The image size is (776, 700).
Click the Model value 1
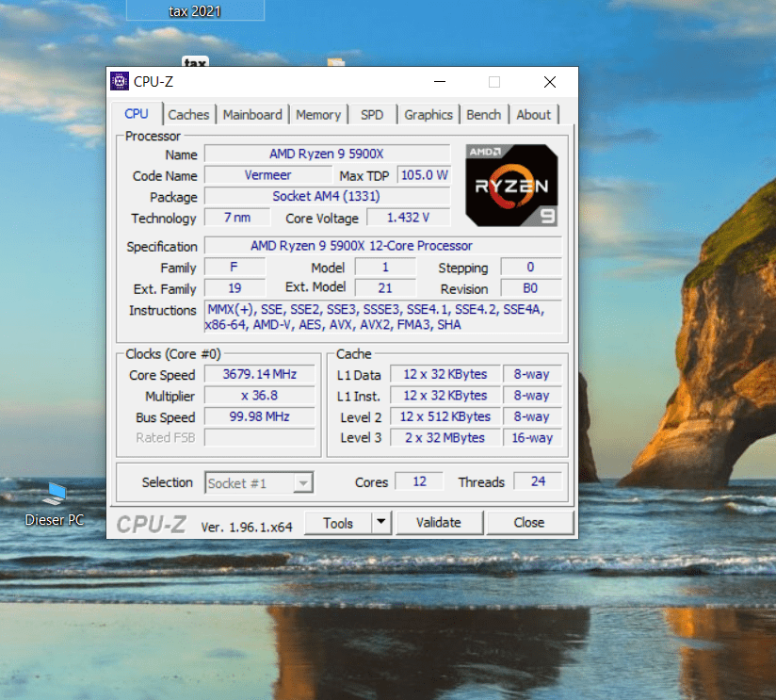(385, 268)
